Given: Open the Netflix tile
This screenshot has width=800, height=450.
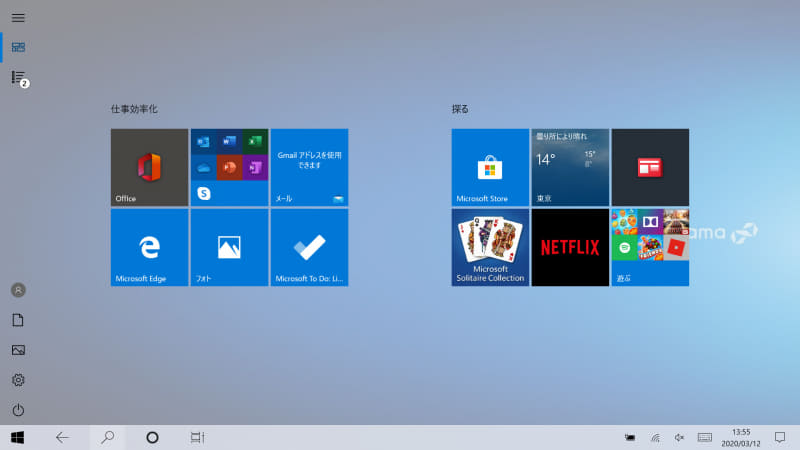Looking at the screenshot, I should pyautogui.click(x=570, y=247).
